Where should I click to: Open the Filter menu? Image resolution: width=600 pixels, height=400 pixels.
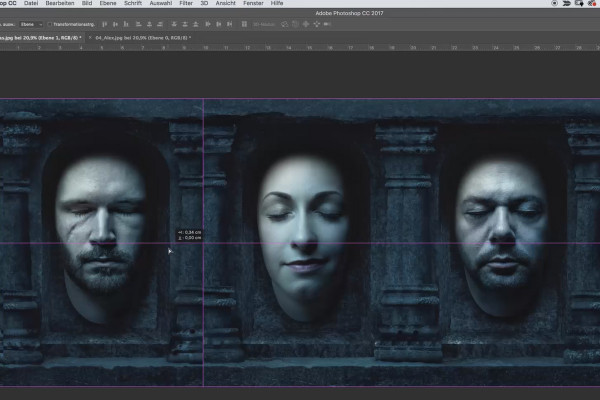pos(186,3)
